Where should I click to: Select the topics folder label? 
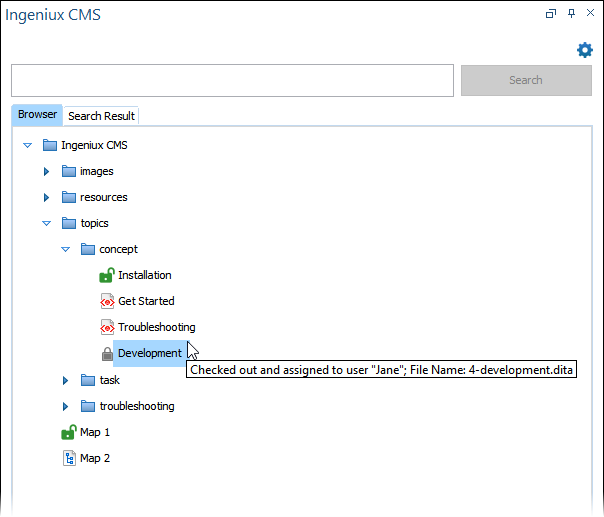[95, 223]
